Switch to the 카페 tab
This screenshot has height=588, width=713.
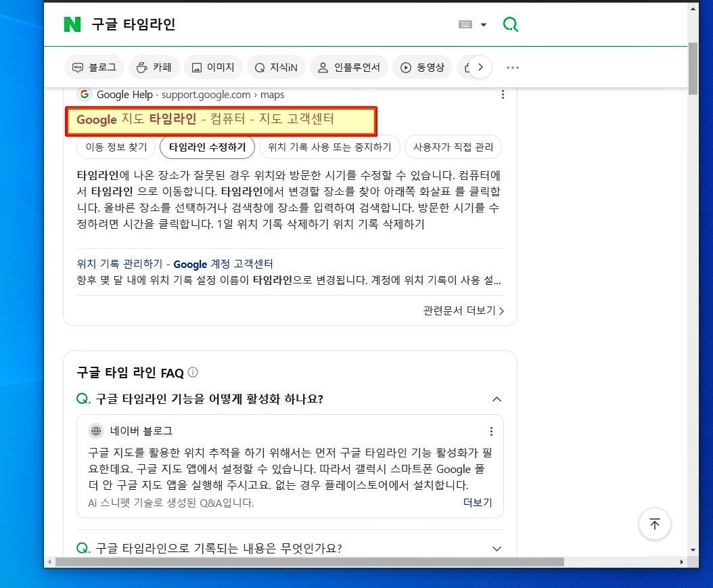pos(154,67)
